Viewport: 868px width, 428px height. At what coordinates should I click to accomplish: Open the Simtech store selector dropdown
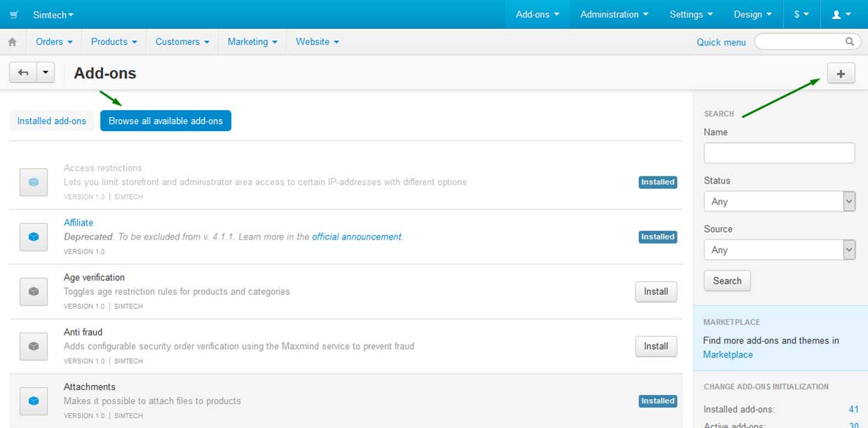[x=53, y=15]
